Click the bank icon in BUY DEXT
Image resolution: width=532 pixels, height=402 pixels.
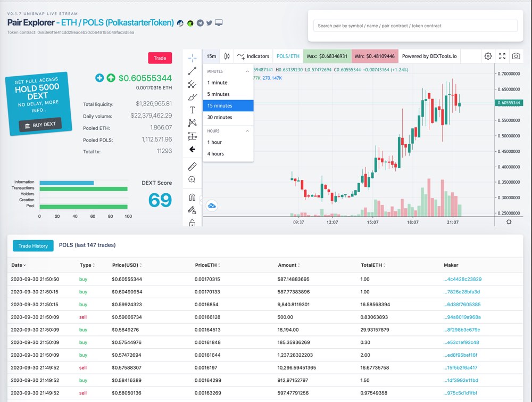(27, 126)
